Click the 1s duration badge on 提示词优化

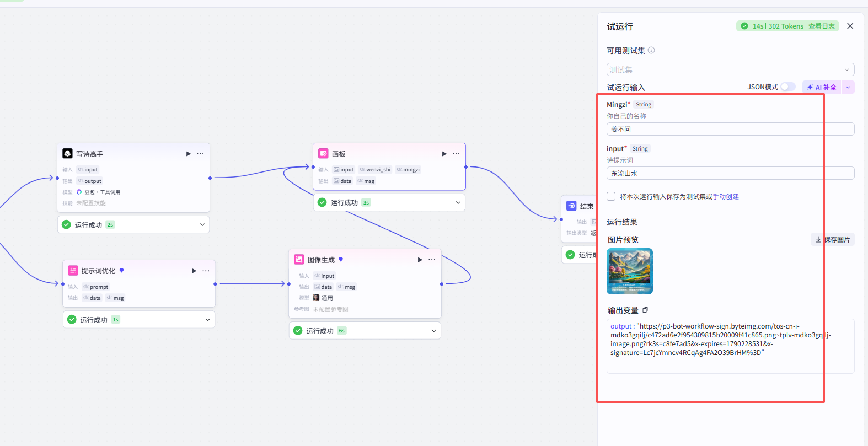(115, 319)
